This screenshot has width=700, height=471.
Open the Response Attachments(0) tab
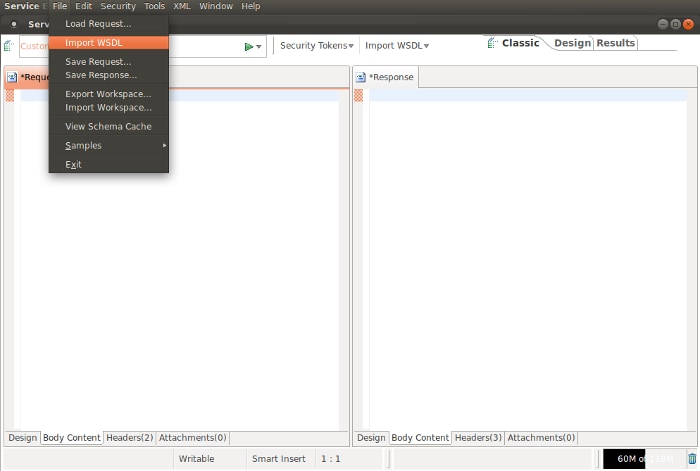541,438
